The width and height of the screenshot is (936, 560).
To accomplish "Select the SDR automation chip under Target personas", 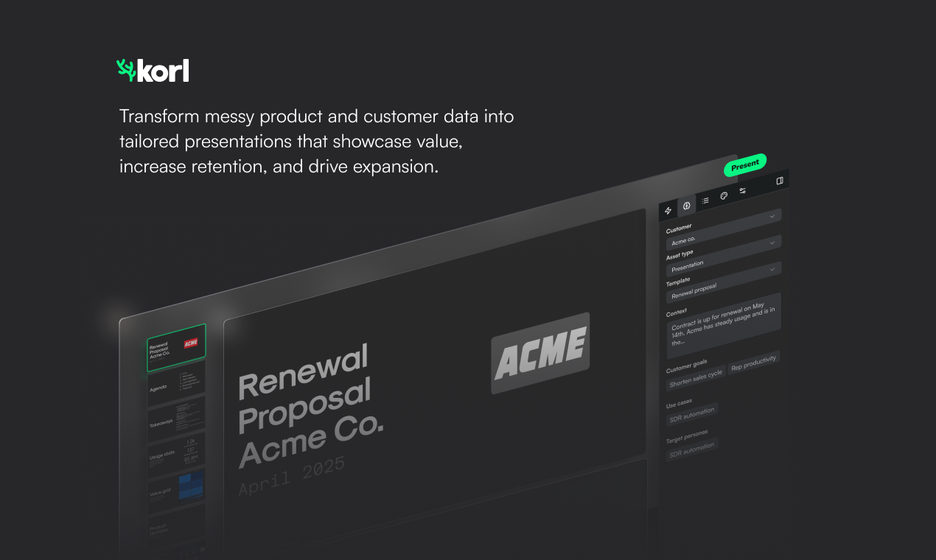I will click(691, 449).
